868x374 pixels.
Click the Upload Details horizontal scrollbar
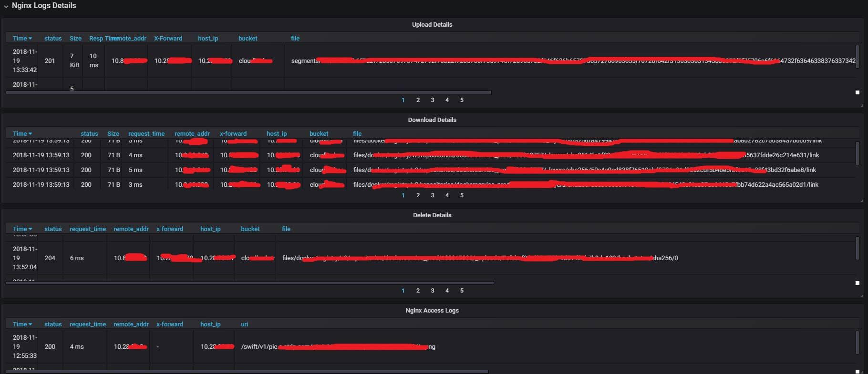pyautogui.click(x=248, y=92)
